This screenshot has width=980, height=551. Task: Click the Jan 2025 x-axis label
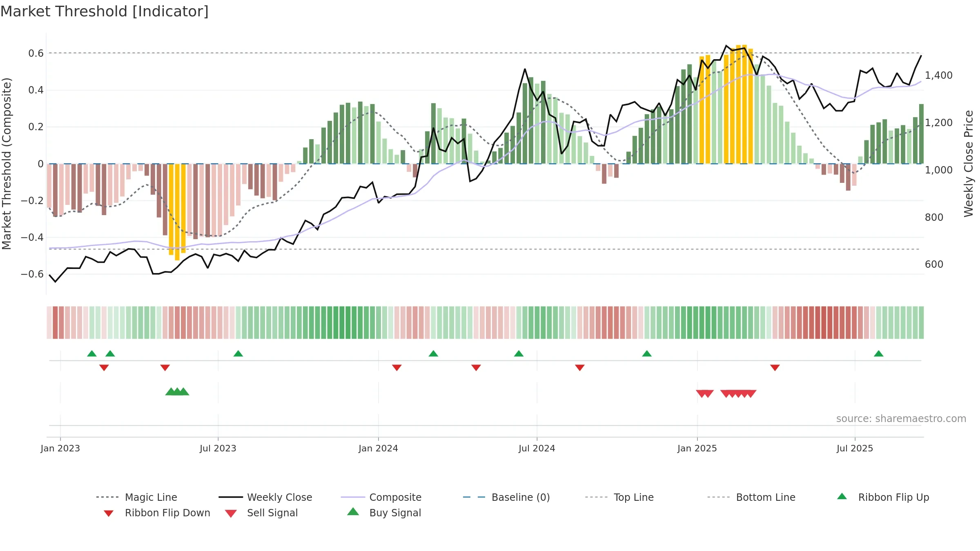[x=697, y=449]
